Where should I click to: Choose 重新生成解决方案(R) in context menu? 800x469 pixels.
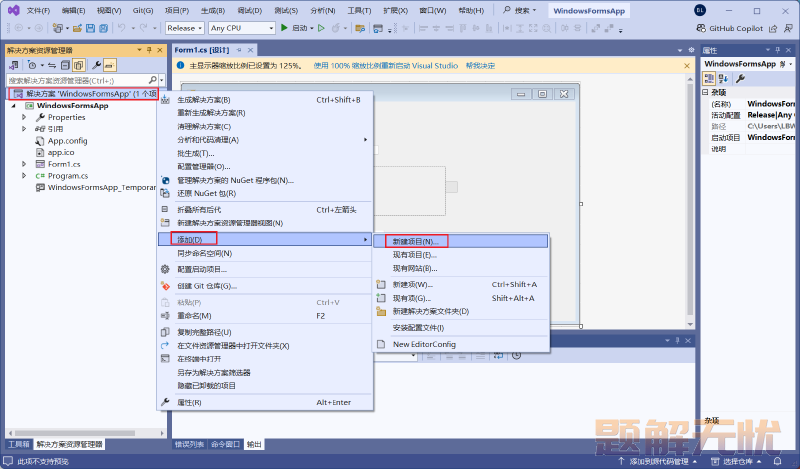point(265,113)
